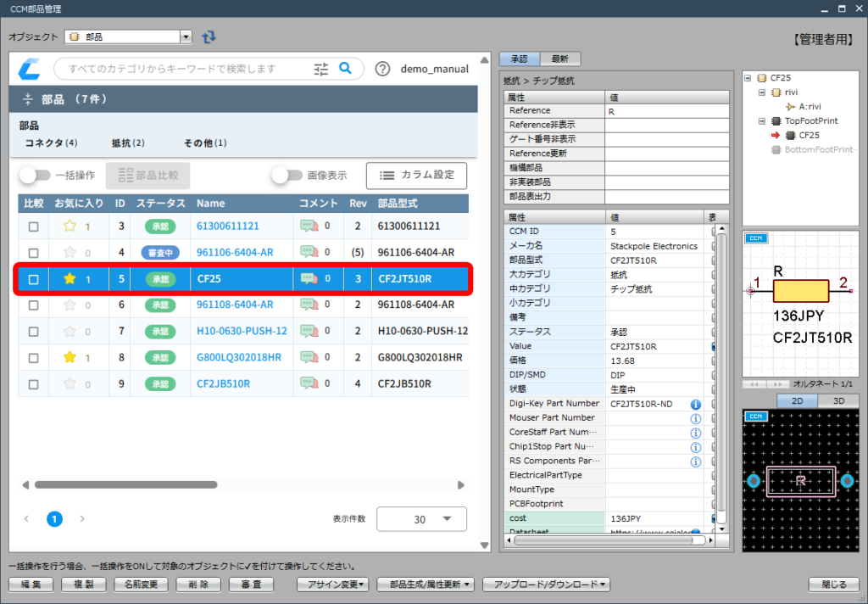Check compare box for CF25
Image resolution: width=868 pixels, height=604 pixels.
coord(34,279)
